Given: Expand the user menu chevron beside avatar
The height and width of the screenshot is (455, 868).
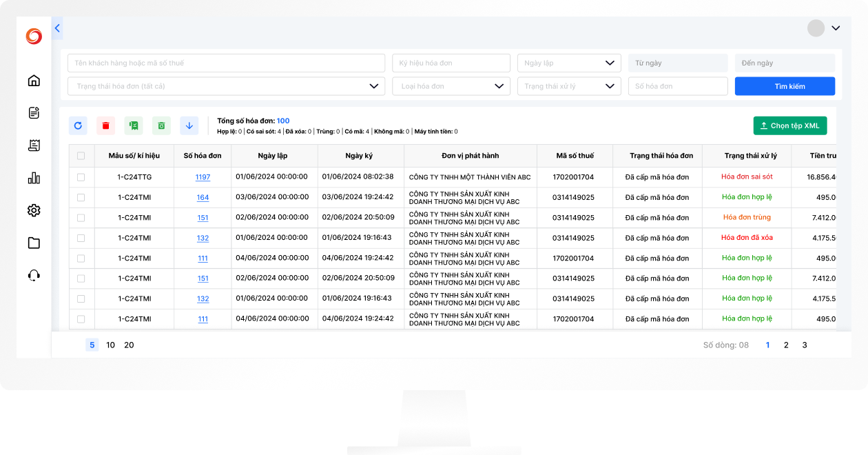Looking at the screenshot, I should click(x=836, y=28).
